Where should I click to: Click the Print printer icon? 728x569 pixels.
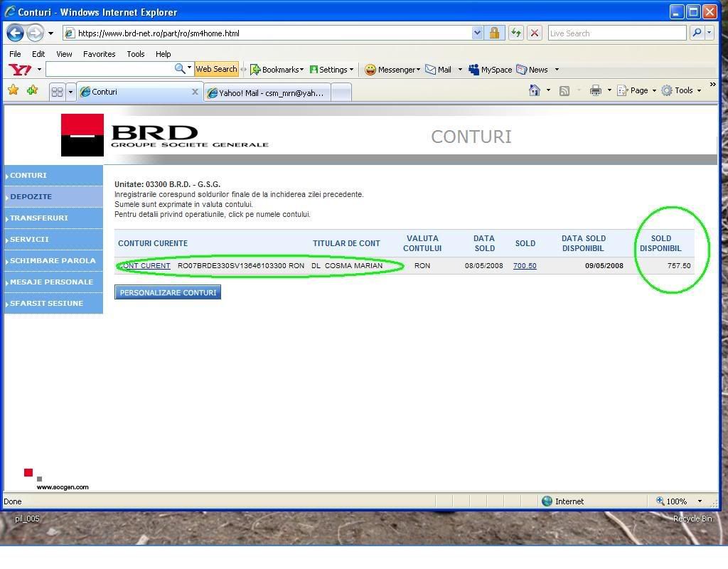tap(596, 90)
